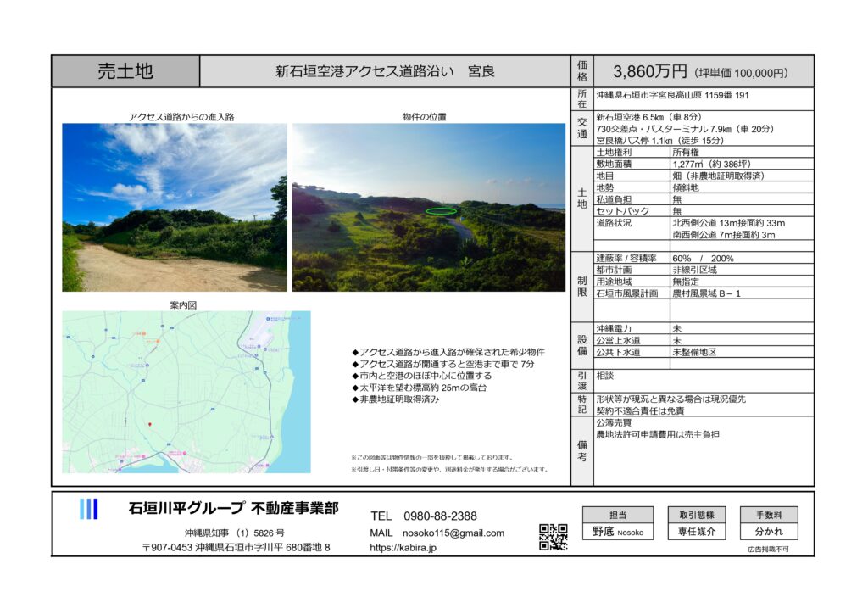Screen dimensions: 868x614
Task: Open the 案内図 guide map
Action: (186, 392)
